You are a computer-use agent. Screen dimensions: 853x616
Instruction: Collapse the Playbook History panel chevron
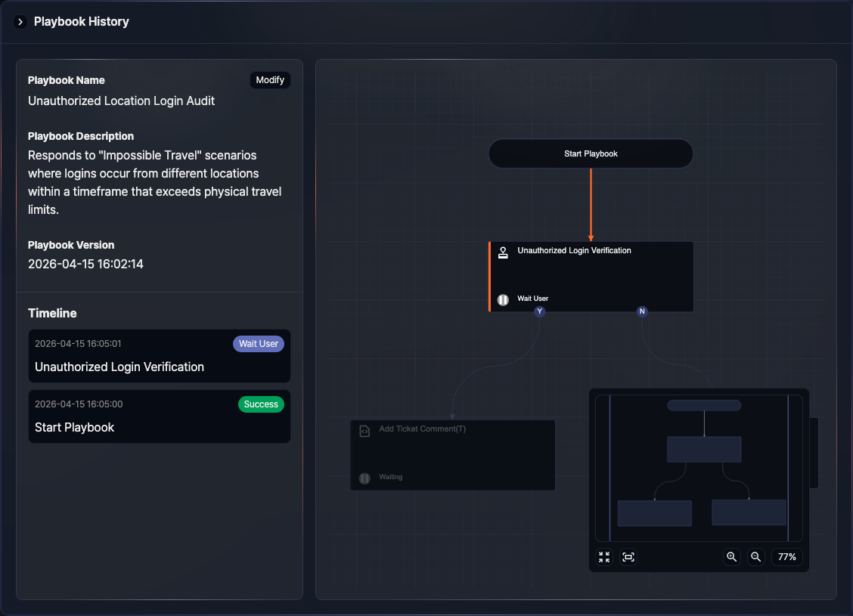pyautogui.click(x=20, y=22)
